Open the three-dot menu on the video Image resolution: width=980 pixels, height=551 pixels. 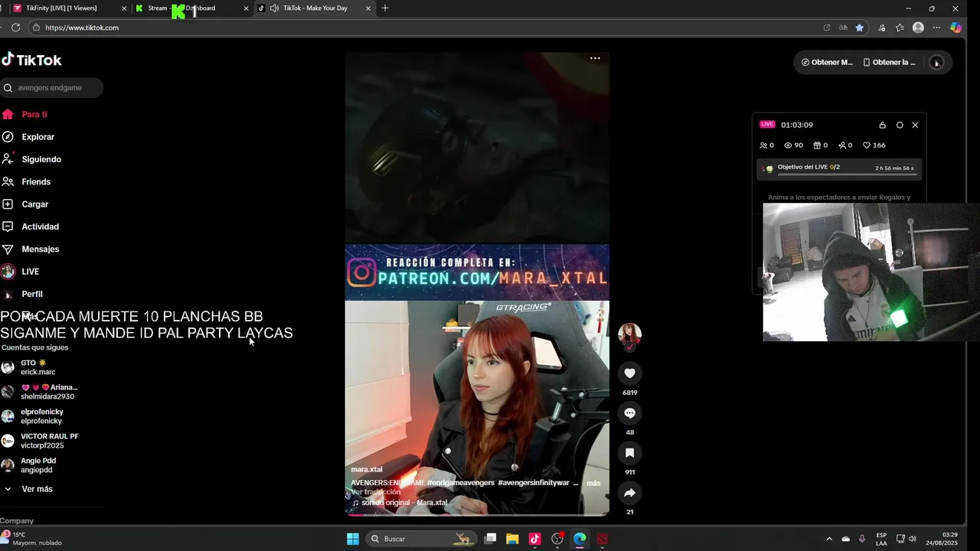(595, 58)
